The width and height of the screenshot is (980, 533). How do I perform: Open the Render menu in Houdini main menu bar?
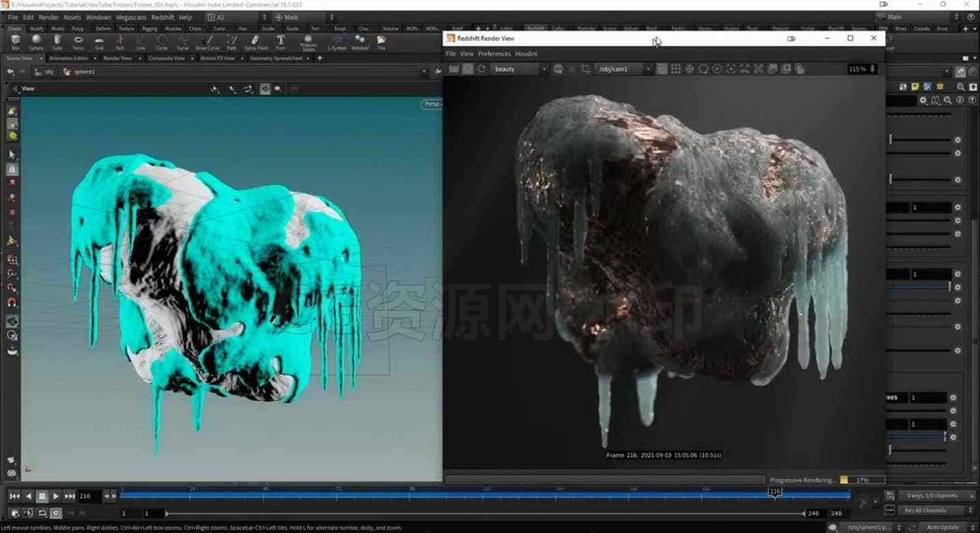[48, 17]
